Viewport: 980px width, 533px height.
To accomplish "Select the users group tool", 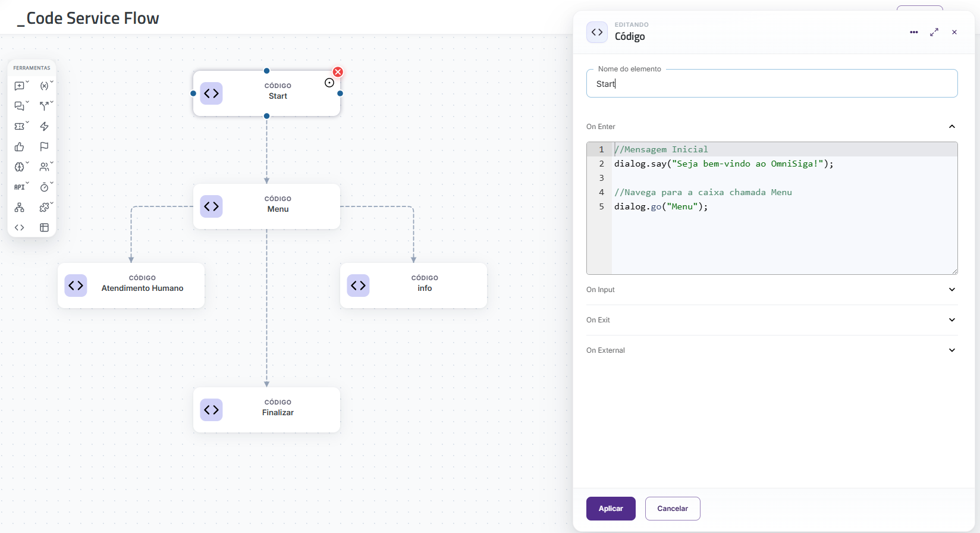I will tap(45, 167).
